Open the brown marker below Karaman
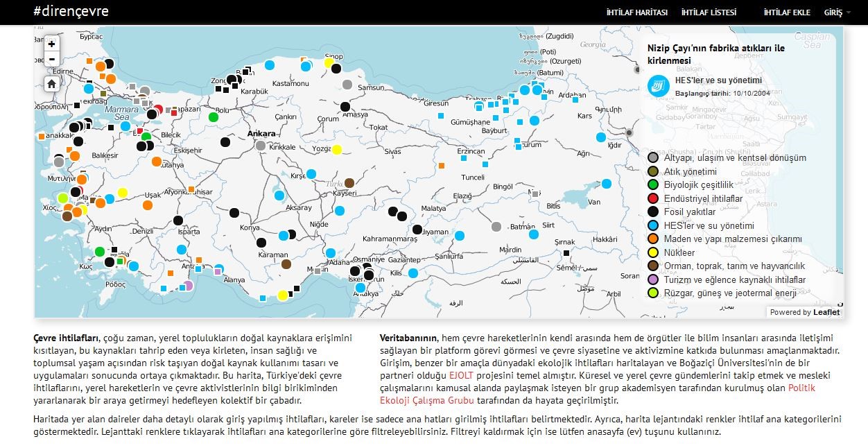This screenshot has width=868, height=448. (x=286, y=264)
